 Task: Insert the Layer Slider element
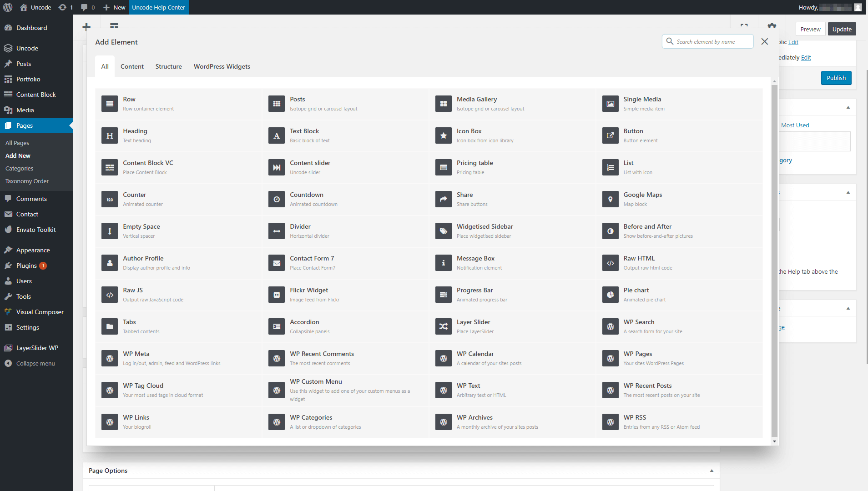pos(512,326)
